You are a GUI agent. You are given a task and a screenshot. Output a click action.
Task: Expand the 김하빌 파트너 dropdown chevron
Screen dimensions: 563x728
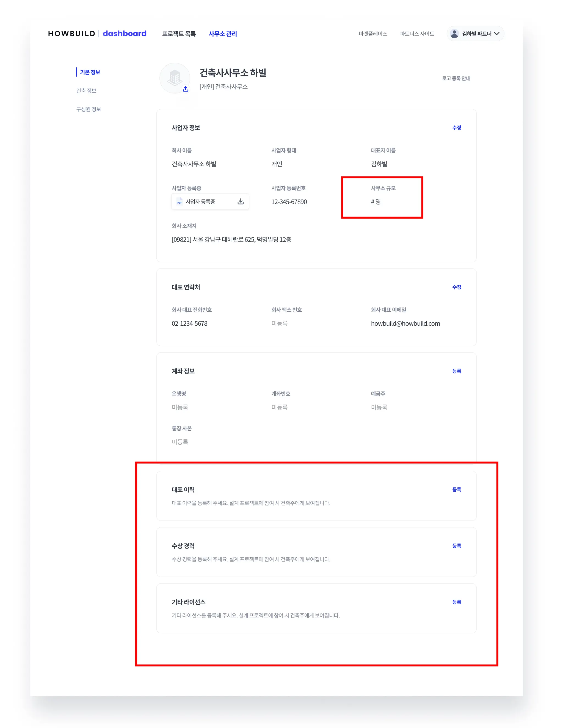(497, 34)
